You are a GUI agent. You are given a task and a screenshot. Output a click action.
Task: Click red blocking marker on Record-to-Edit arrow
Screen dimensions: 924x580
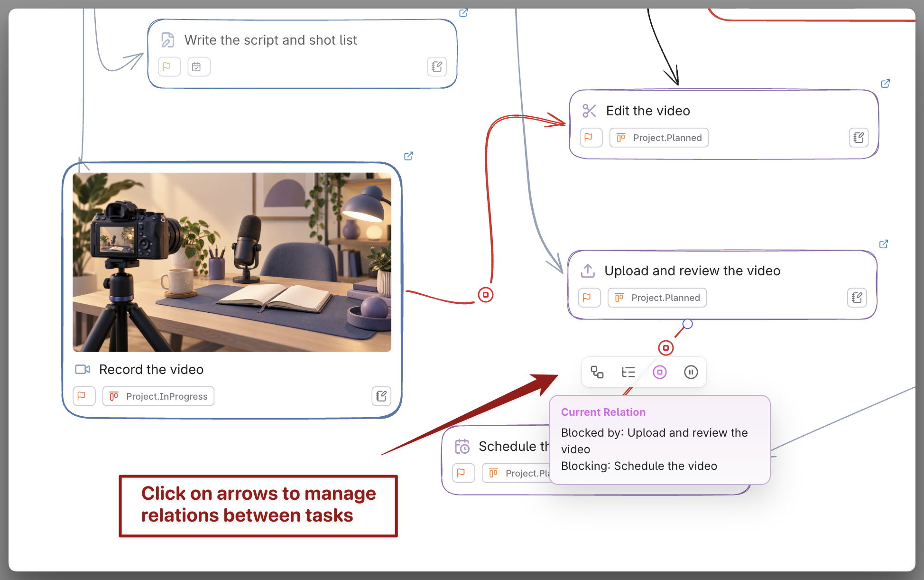(486, 295)
